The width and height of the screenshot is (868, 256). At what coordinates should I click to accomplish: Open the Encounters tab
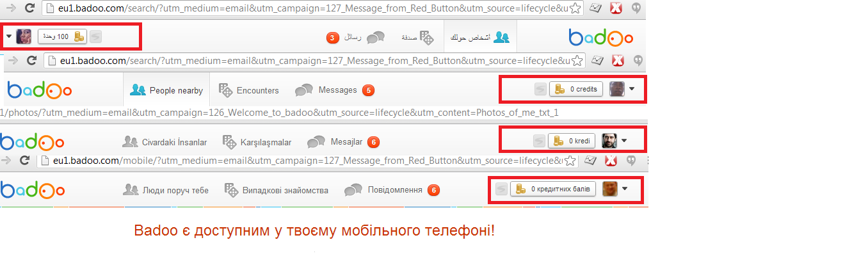[x=248, y=90]
